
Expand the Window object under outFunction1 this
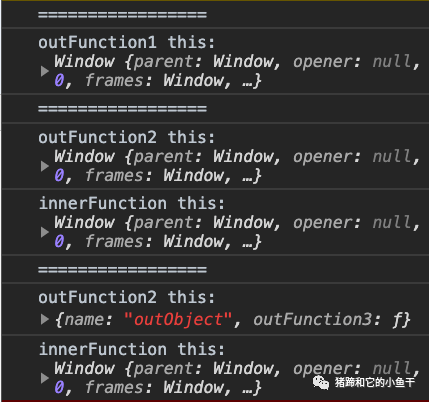tap(45, 71)
